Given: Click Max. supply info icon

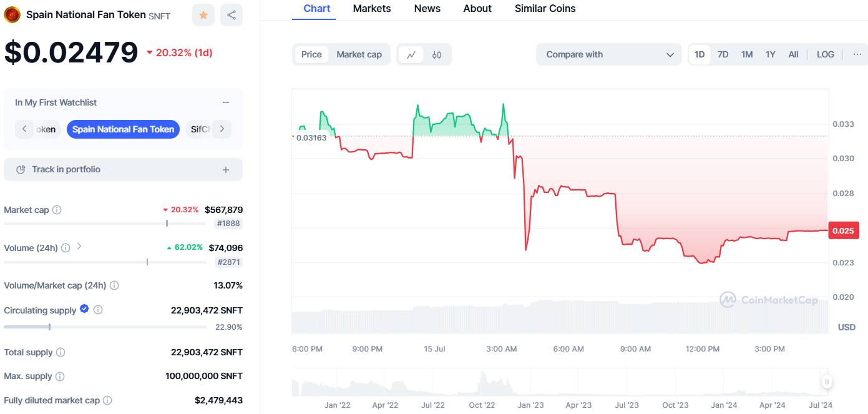Looking at the screenshot, I should pos(60,377).
